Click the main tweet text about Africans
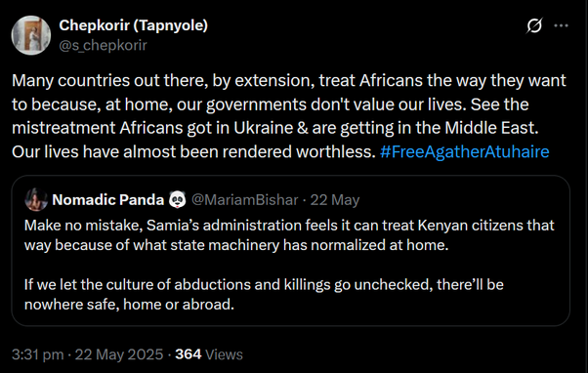 click(289, 116)
